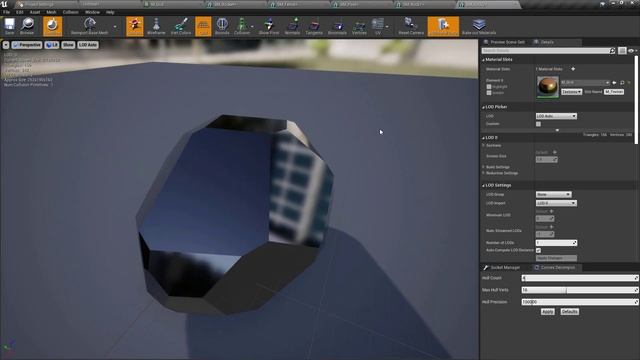Open the File menu

(7, 12)
